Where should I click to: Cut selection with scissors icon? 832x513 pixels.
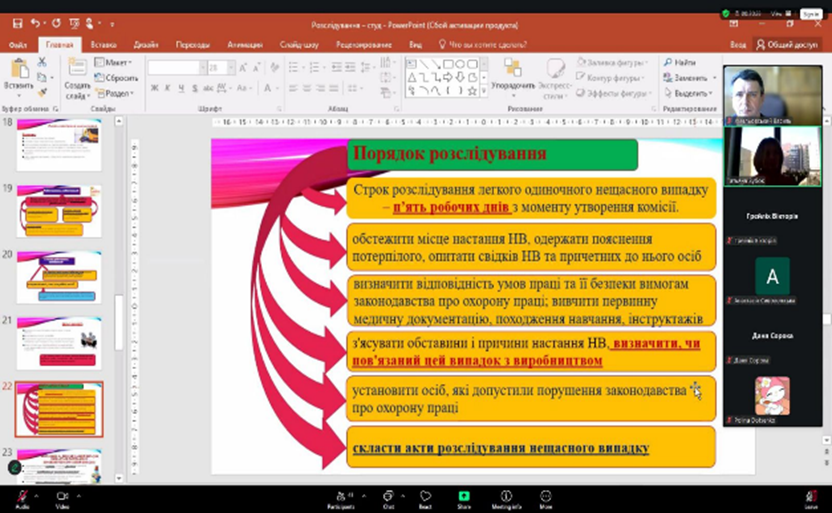[x=42, y=62]
